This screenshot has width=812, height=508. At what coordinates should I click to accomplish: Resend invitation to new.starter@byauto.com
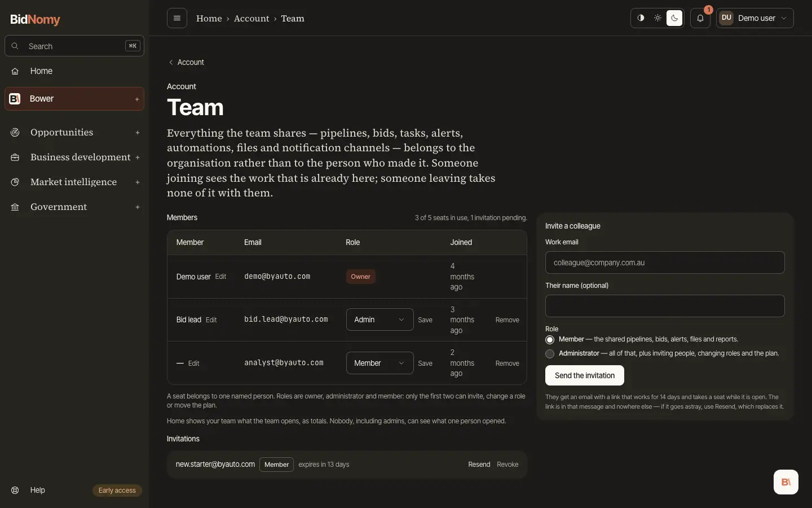click(479, 465)
